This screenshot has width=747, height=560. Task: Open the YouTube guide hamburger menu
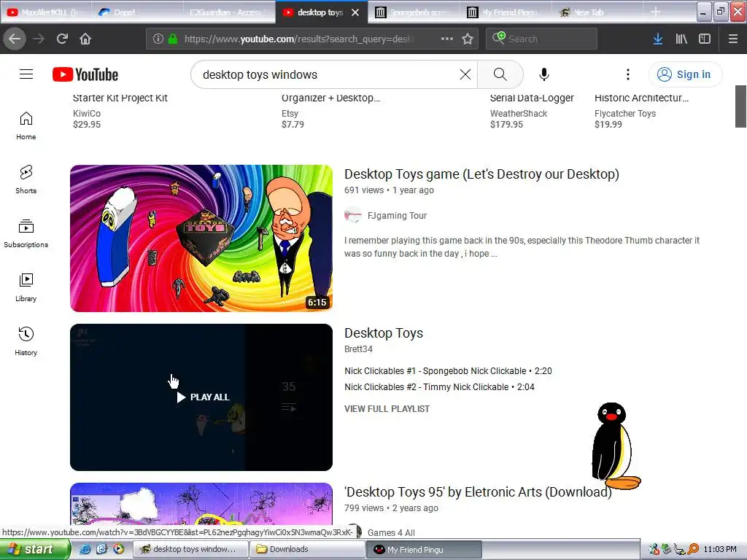pyautogui.click(x=26, y=74)
